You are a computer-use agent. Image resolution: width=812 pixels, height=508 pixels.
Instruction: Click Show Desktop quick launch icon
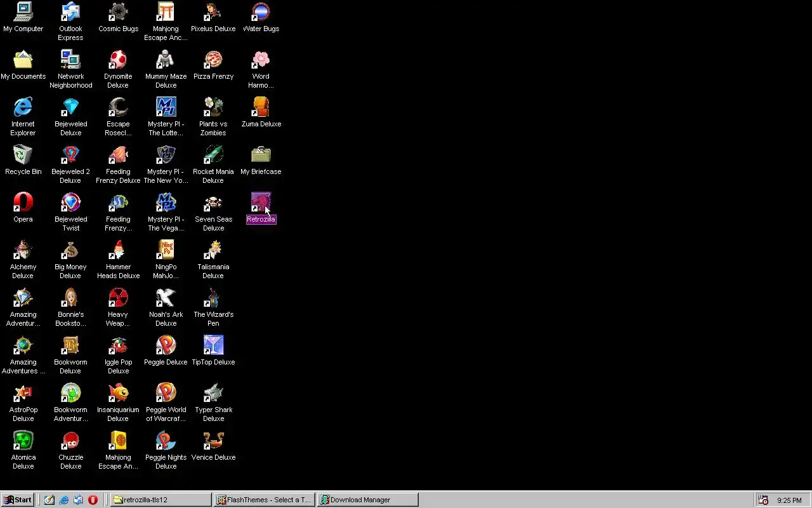coord(49,500)
